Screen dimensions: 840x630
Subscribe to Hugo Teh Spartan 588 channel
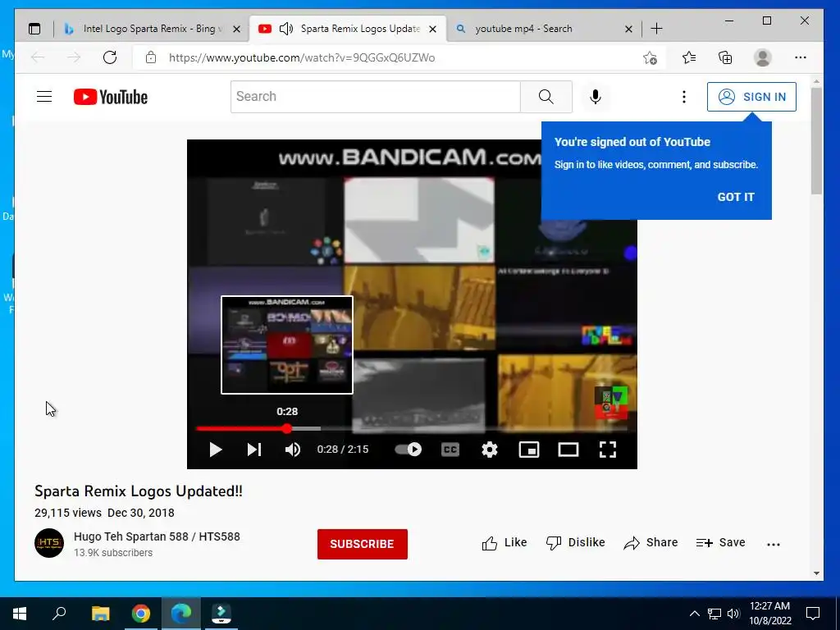(362, 544)
